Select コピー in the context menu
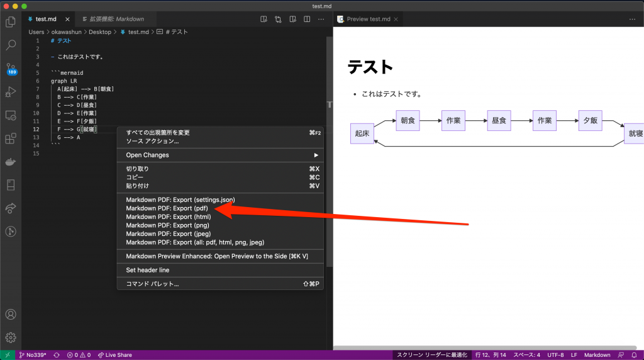This screenshot has width=644, height=360. point(220,177)
